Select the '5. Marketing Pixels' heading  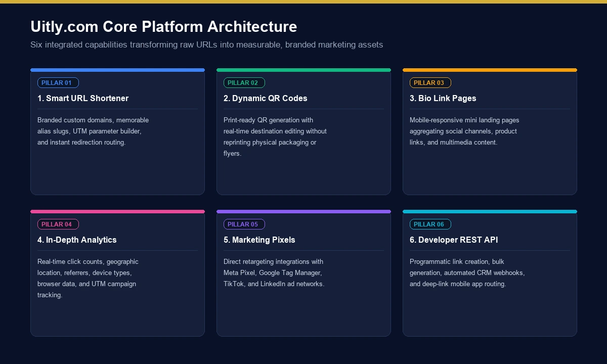(x=259, y=240)
